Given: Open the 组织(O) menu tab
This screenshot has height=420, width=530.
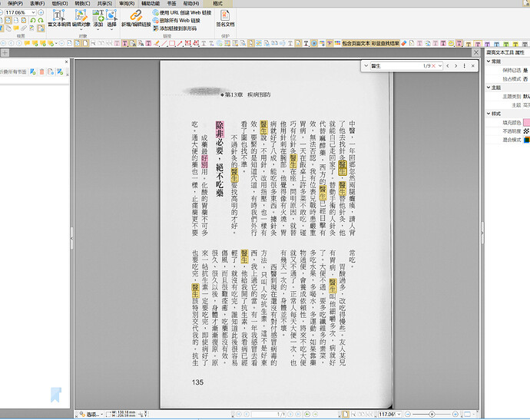Looking at the screenshot, I should coord(60,3).
